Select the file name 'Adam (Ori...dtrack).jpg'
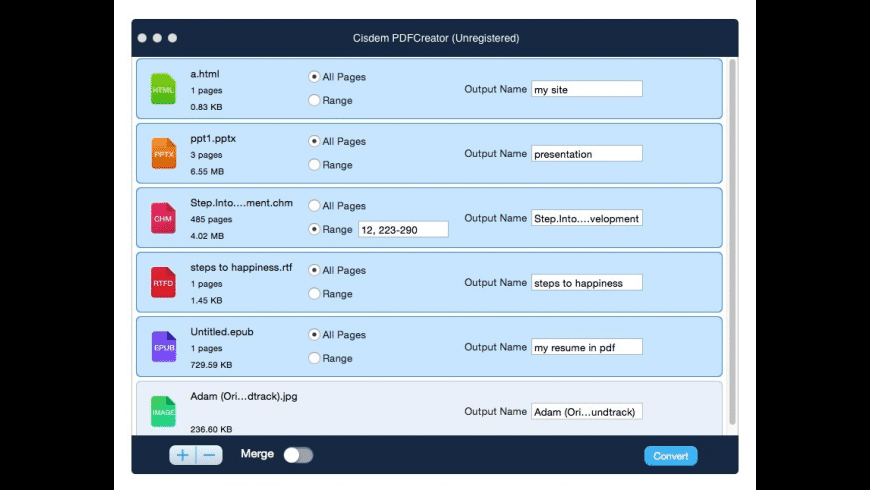 (x=244, y=396)
